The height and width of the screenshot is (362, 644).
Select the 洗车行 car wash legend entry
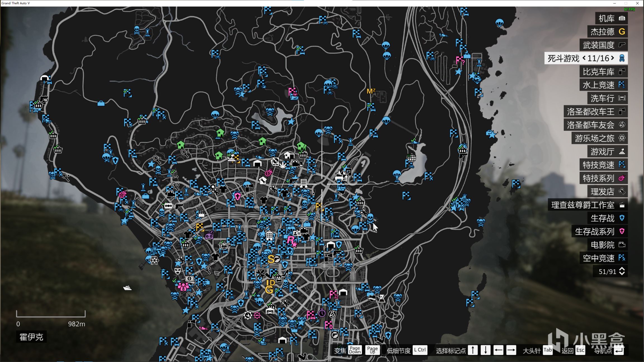point(607,98)
